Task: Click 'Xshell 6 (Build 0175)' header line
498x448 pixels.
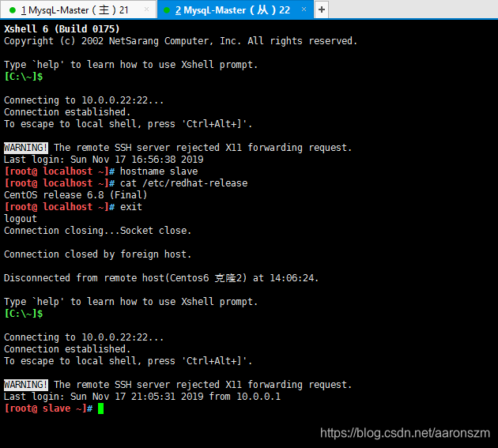Action: 62,29
